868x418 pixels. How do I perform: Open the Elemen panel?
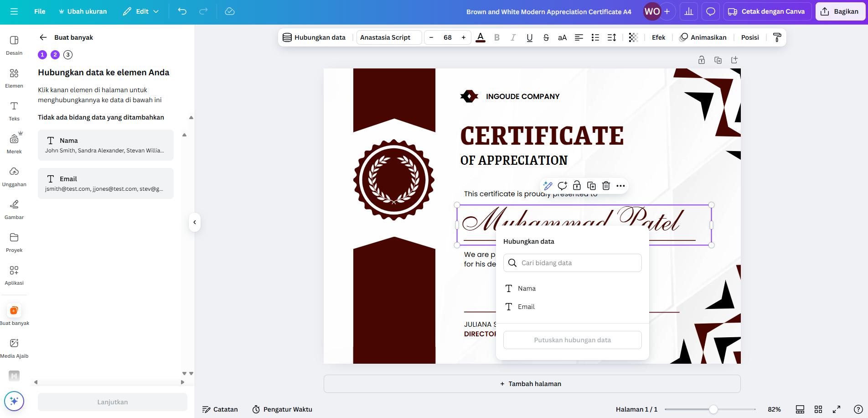(x=14, y=78)
